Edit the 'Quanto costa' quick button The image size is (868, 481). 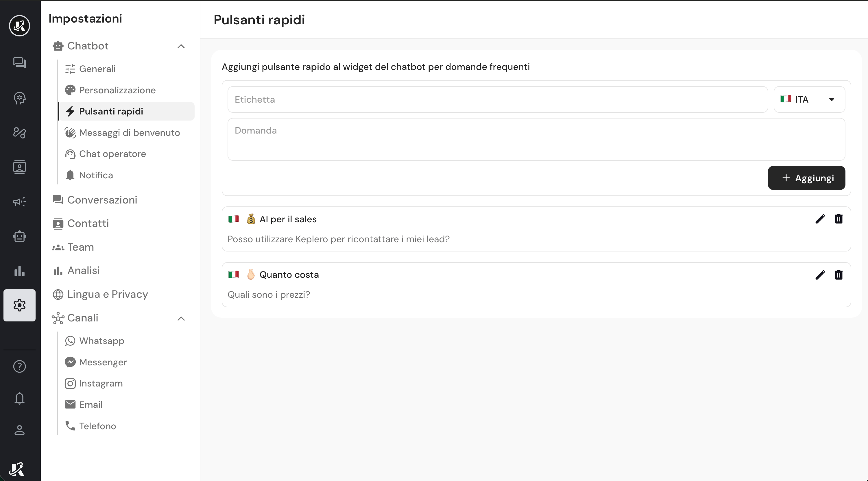point(820,275)
